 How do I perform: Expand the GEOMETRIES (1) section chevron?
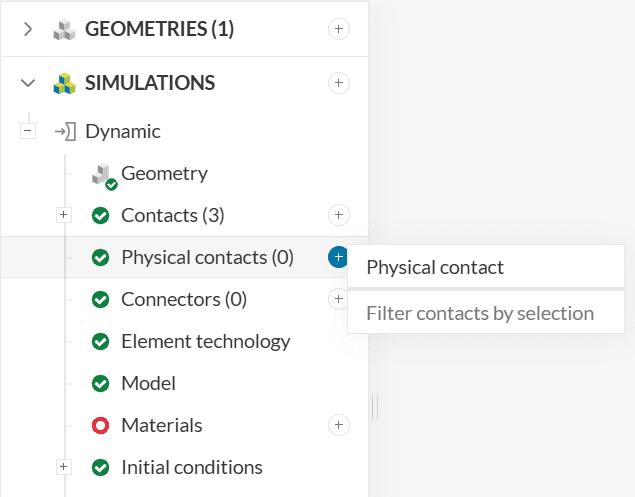coord(28,29)
